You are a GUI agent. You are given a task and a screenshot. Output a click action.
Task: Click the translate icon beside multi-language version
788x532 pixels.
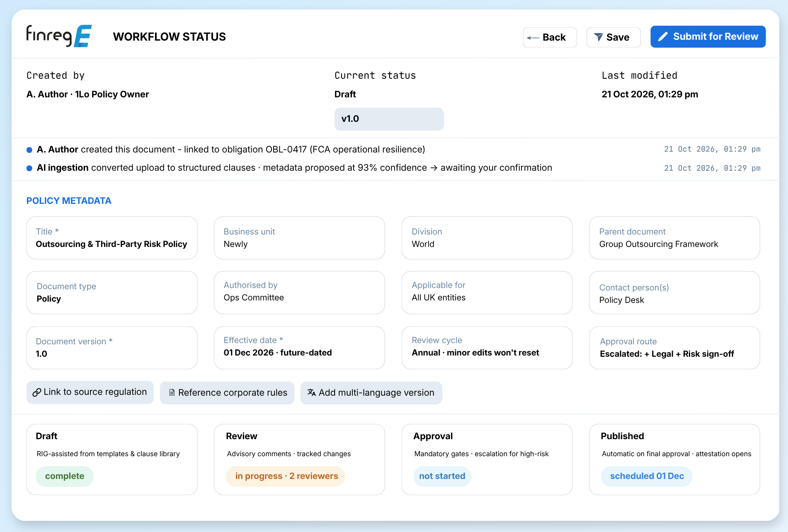click(x=312, y=392)
